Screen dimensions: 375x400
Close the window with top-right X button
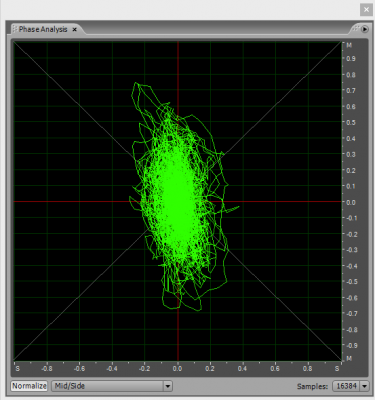[x=366, y=10]
